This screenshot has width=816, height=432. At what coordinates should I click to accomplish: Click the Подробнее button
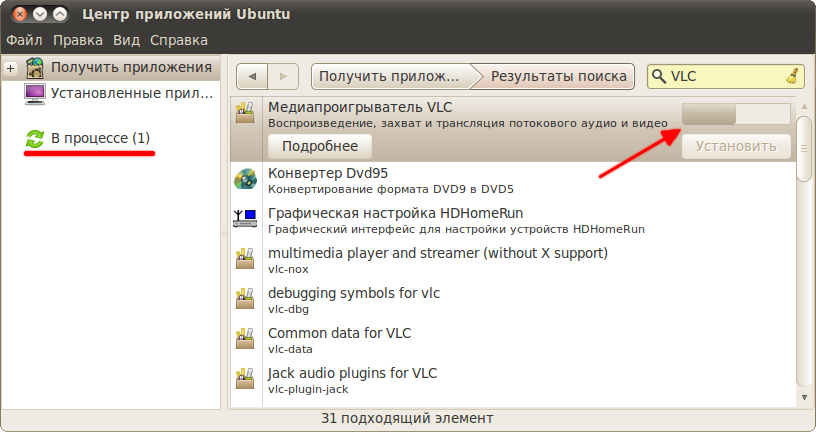point(320,146)
